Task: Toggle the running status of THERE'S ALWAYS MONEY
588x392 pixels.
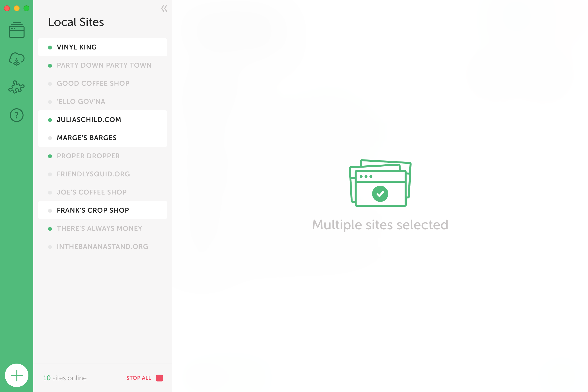Action: point(50,228)
